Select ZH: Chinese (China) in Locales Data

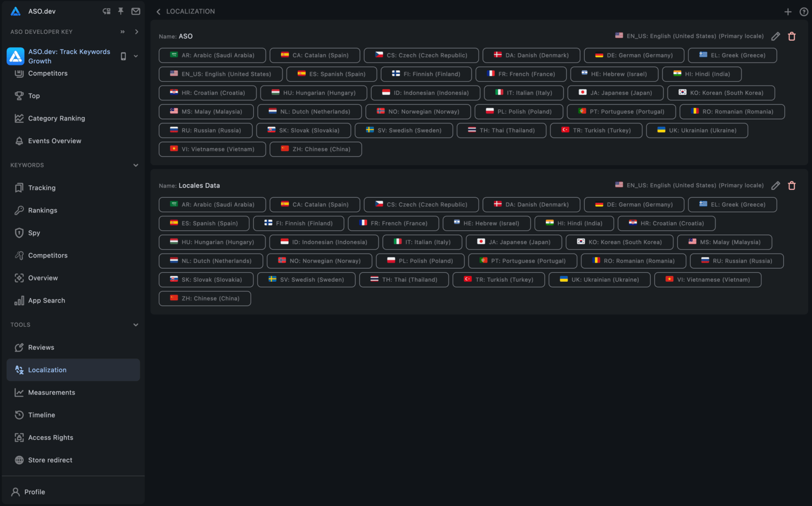[x=205, y=299]
